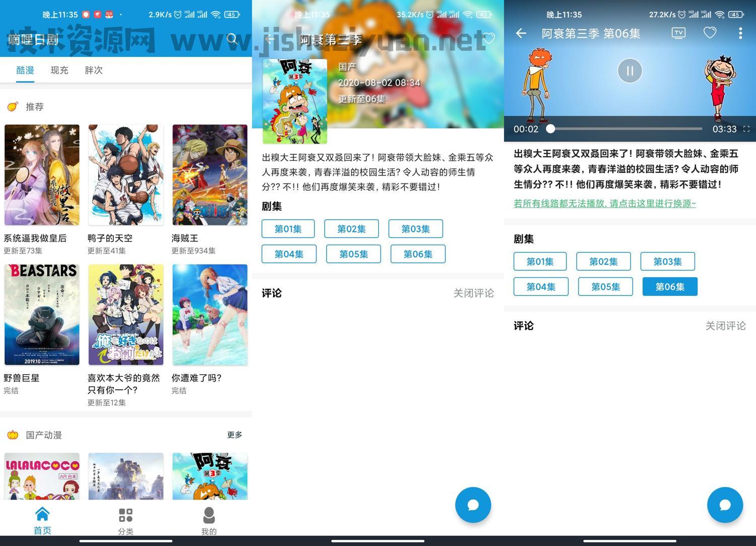
Task: Tap 更多 beside 国产动漫
Action: pos(234,435)
